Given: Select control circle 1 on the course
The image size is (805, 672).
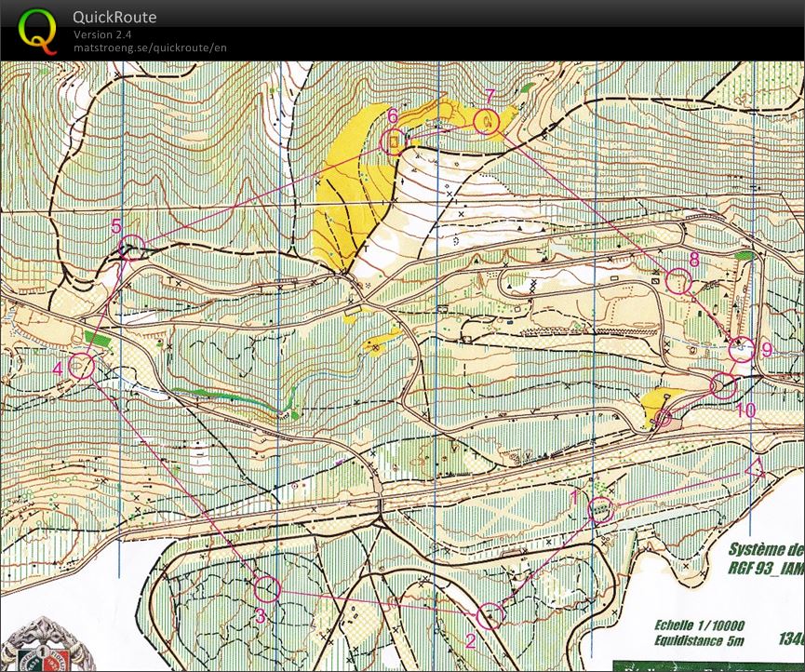Looking at the screenshot, I should tap(600, 509).
